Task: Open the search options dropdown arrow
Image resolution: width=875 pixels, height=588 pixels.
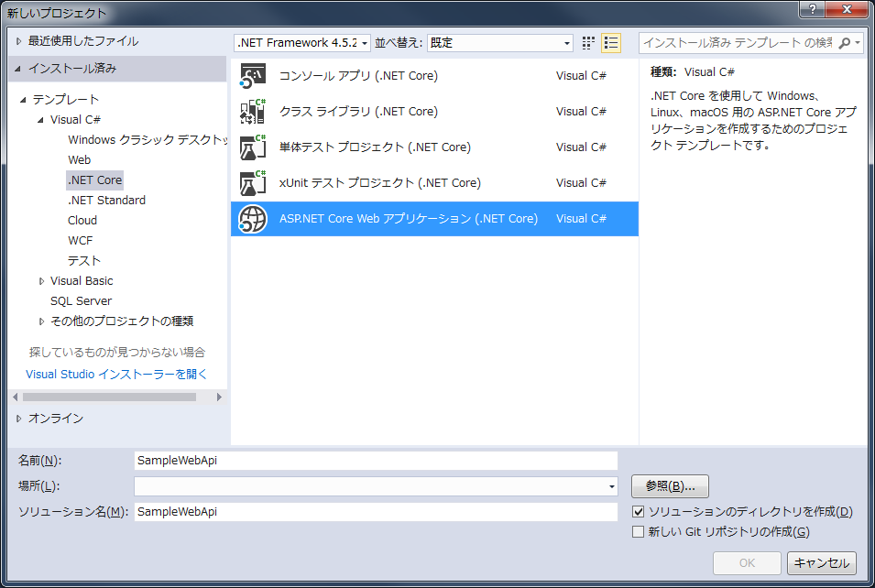Action: pyautogui.click(x=858, y=43)
